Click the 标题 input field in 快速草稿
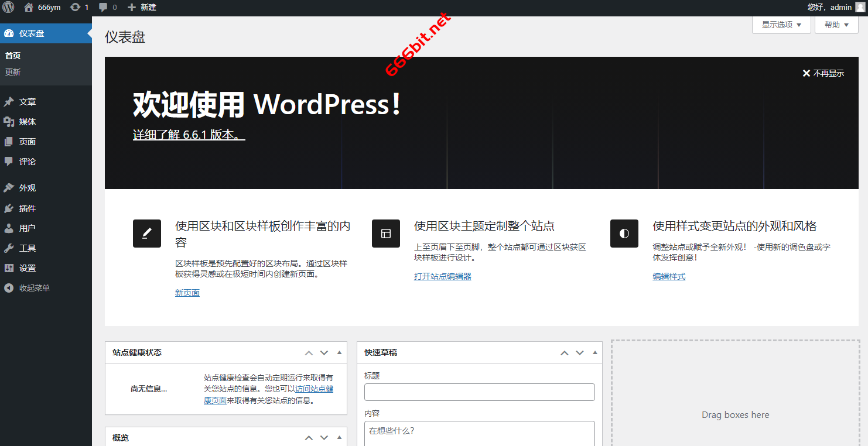The width and height of the screenshot is (868, 446). pyautogui.click(x=479, y=392)
